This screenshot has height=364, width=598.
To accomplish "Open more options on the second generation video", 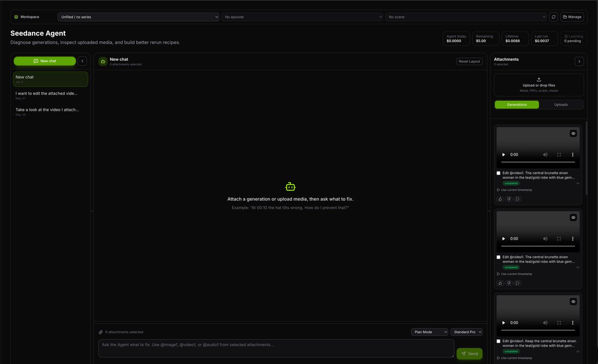I will click(573, 239).
